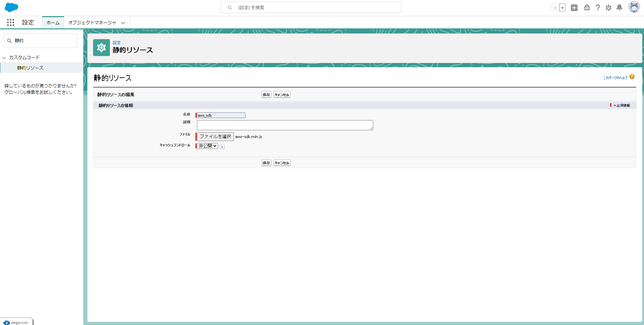Click the Salesforce cloud logo
This screenshot has width=644, height=325.
coord(11,7)
